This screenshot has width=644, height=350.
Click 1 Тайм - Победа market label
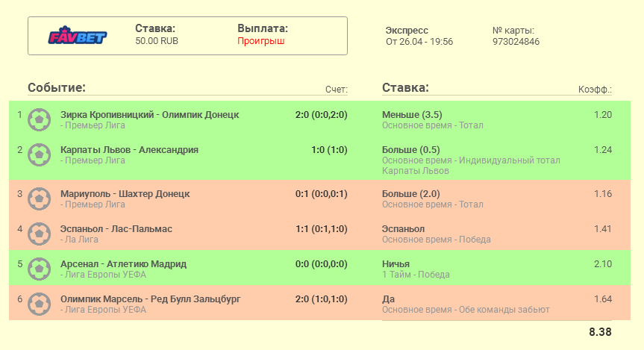pyautogui.click(x=416, y=275)
